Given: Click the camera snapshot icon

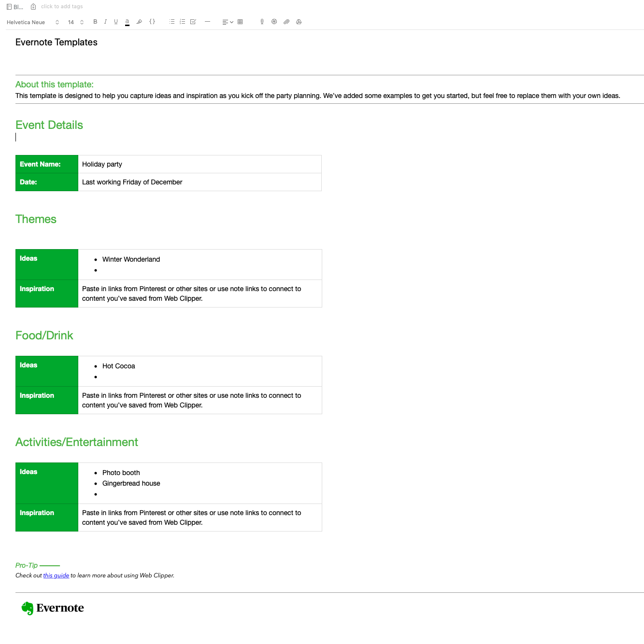Looking at the screenshot, I should [274, 22].
